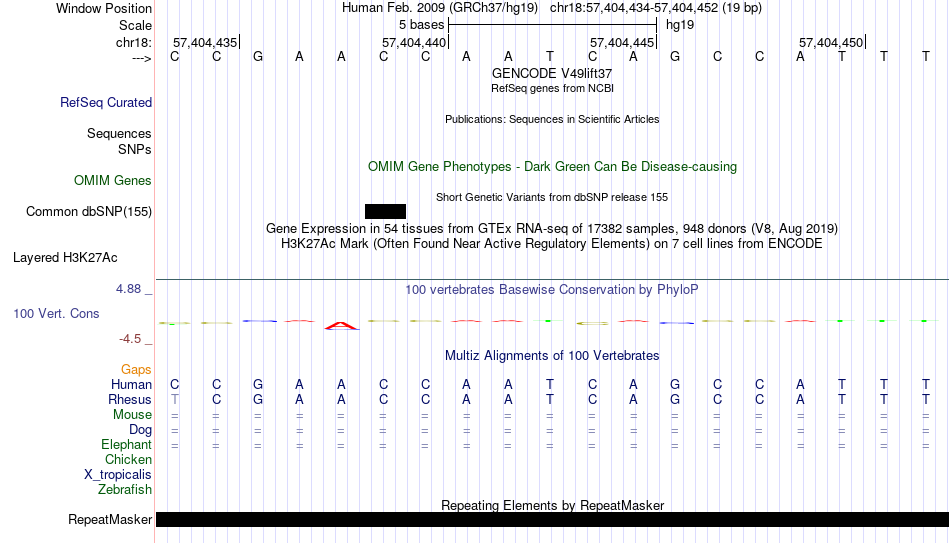This screenshot has width=950, height=543.
Task: Click the 57,404,435 position marker
Action: click(205, 42)
